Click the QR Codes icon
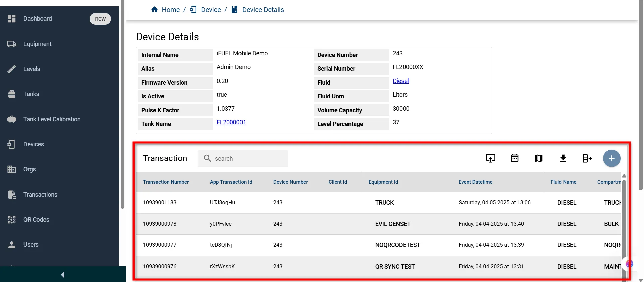Image resolution: width=644 pixels, height=282 pixels. click(12, 220)
